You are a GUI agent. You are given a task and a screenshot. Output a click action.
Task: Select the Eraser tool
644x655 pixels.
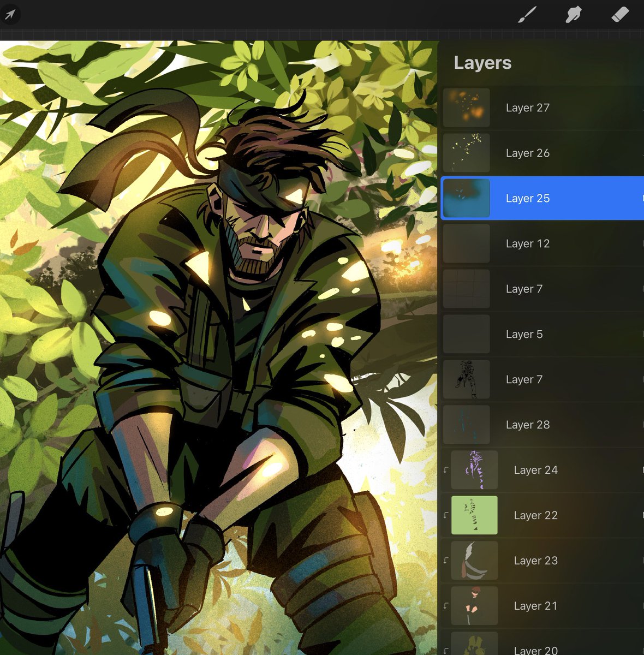621,14
